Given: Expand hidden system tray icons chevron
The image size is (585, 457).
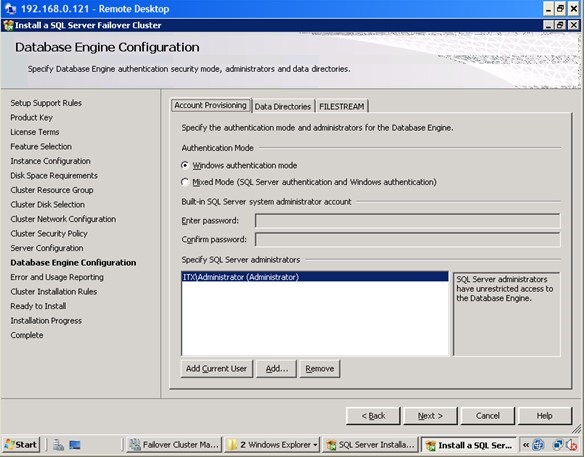Looking at the screenshot, I should (x=526, y=445).
